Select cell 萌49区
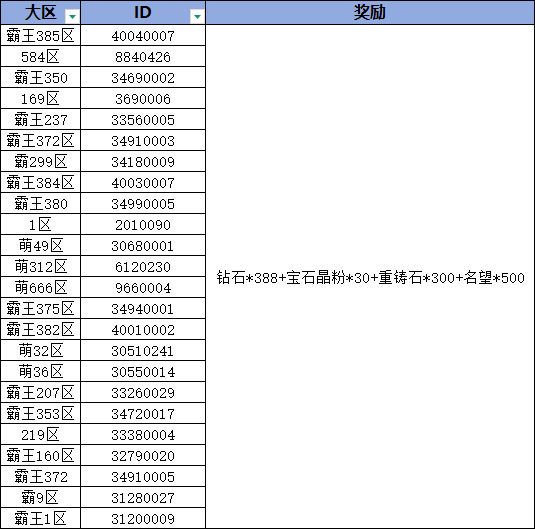Screen dimensions: 535x529 tap(41, 245)
